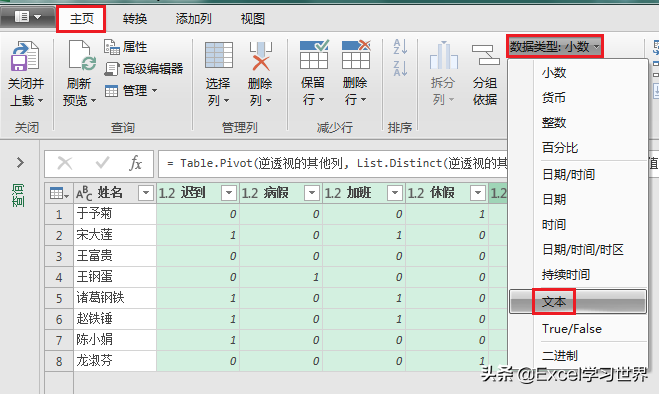This screenshot has width=659, height=394.
Task: Switch to the 视图 tab
Action: (x=253, y=19)
